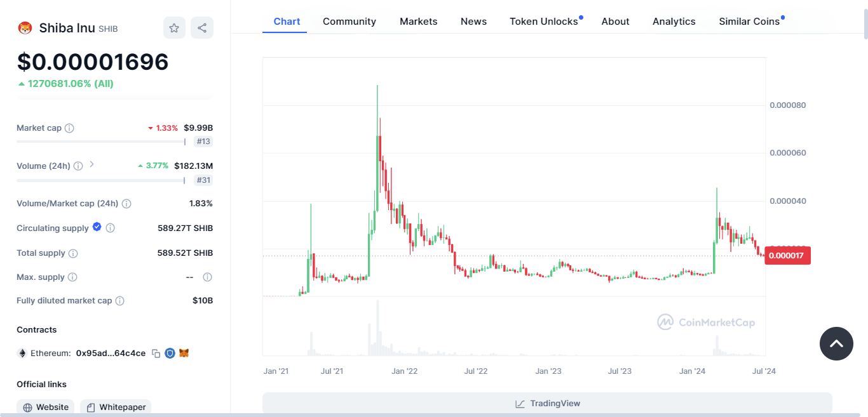Open the Similar Coins tab
Viewport: 868px width, 417px height.
coord(750,22)
